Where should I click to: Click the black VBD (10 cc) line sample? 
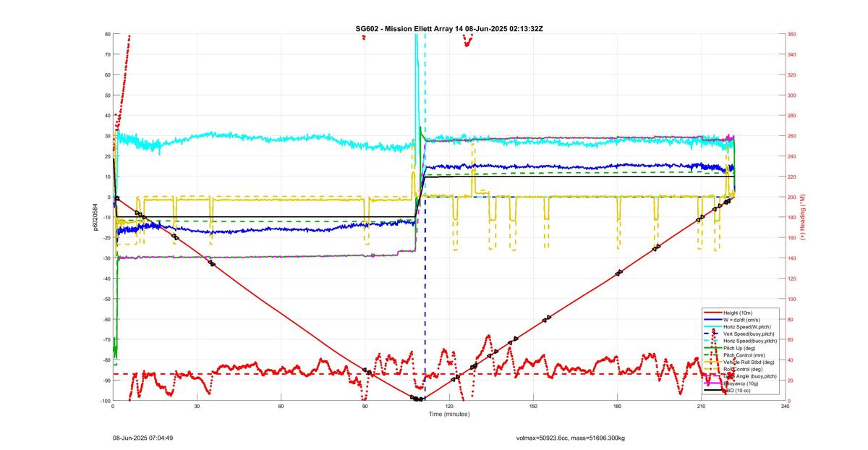pyautogui.click(x=713, y=390)
